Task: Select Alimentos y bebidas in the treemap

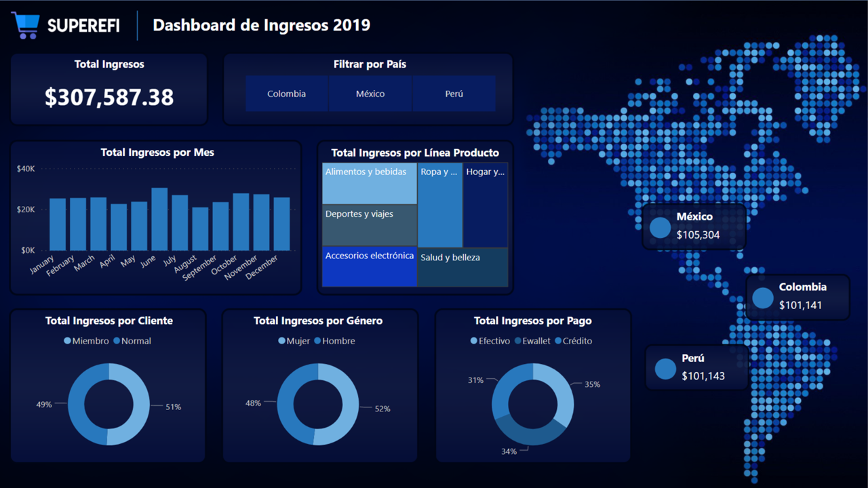Action: 369,183
